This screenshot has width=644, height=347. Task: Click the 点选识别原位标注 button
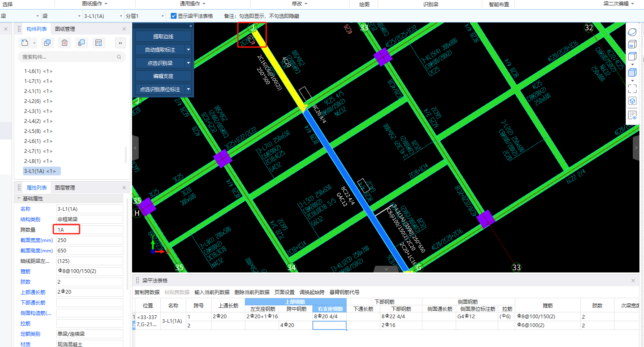pyautogui.click(x=160, y=89)
